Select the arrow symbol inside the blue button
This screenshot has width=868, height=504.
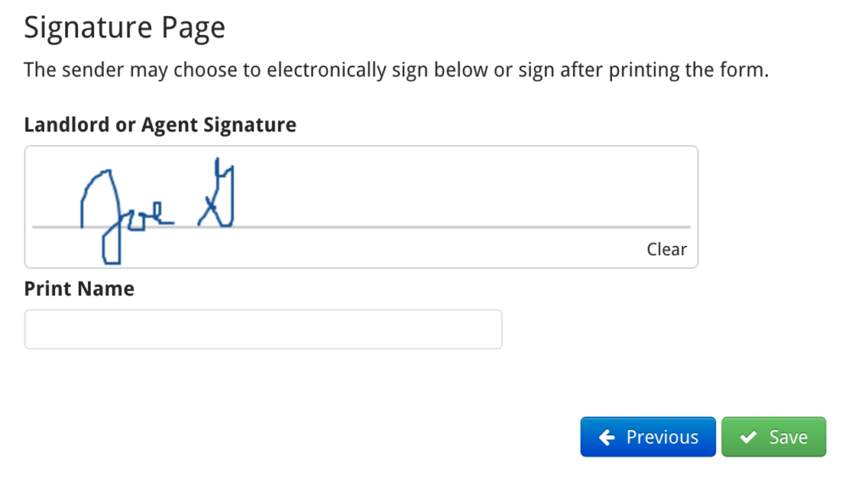coord(605,436)
